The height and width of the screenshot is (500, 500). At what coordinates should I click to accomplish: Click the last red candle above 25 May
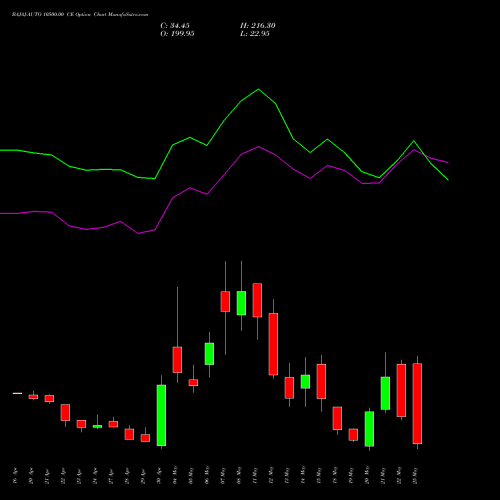coord(417,403)
